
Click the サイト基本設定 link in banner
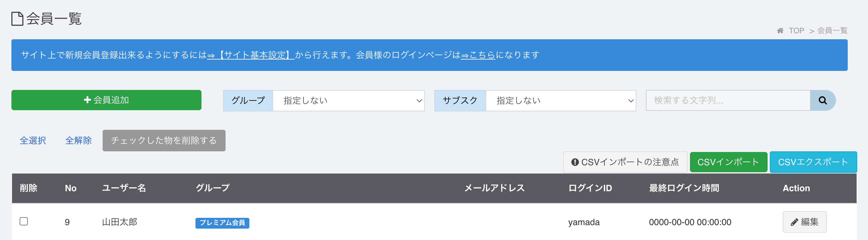[x=251, y=55]
